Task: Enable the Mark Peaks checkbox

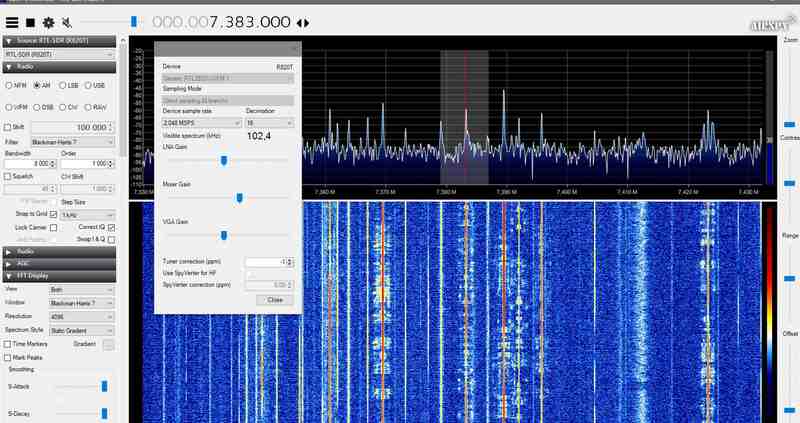Action: (7, 358)
